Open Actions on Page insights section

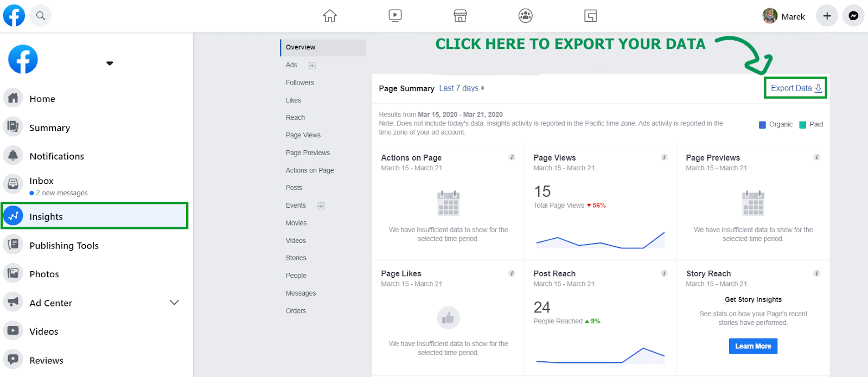point(310,170)
